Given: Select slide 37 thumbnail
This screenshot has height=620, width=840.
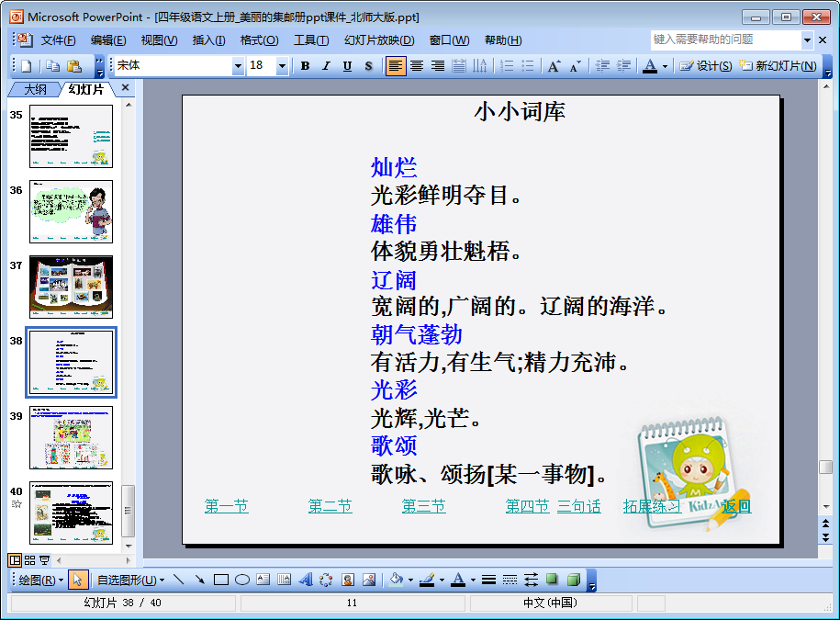Looking at the screenshot, I should (x=72, y=287).
